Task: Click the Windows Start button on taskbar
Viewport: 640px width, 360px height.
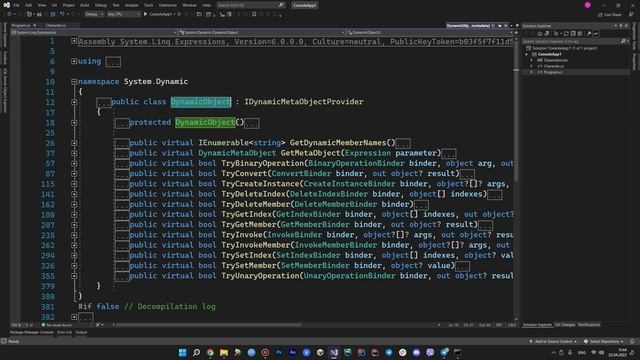Action: point(182,352)
